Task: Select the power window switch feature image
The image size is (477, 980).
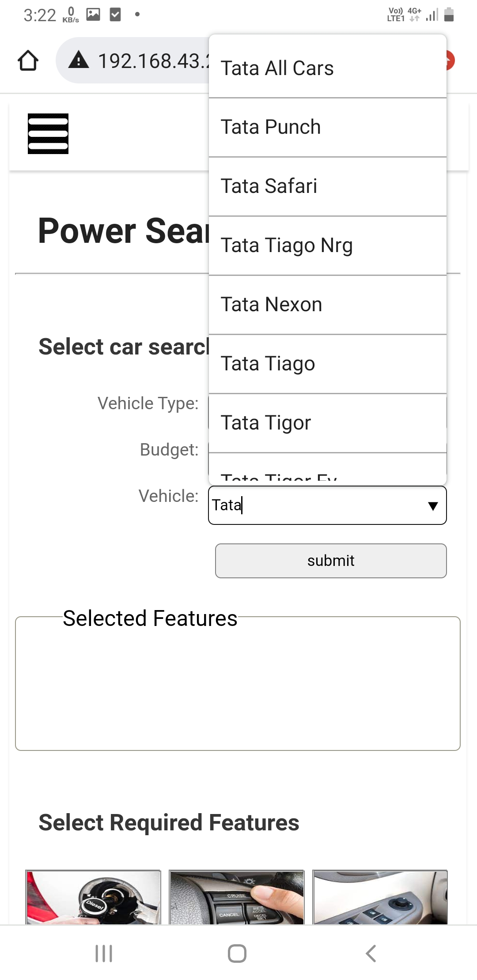Action: tap(380, 897)
